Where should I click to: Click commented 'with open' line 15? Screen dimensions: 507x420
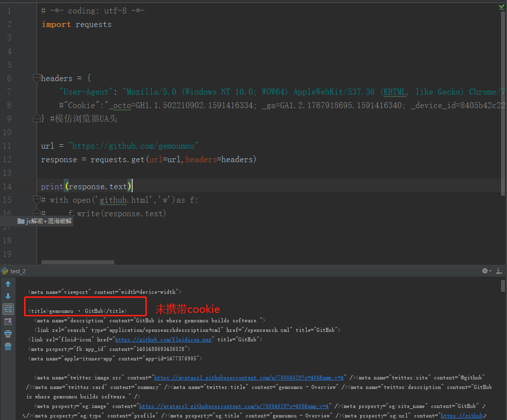(119, 200)
